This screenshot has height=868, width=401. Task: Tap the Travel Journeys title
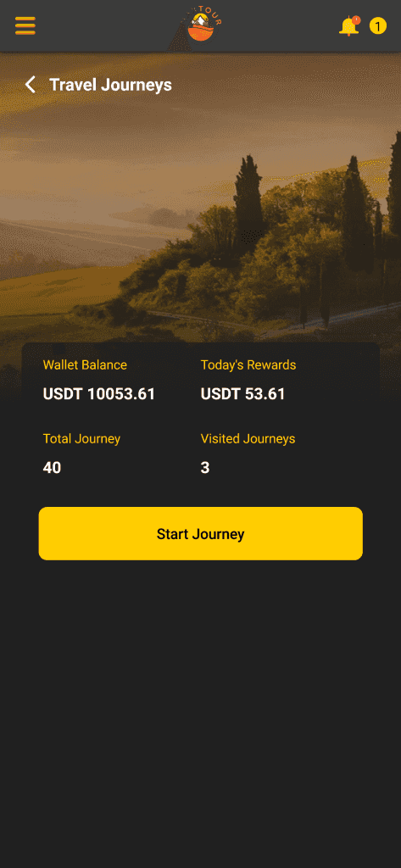[110, 85]
